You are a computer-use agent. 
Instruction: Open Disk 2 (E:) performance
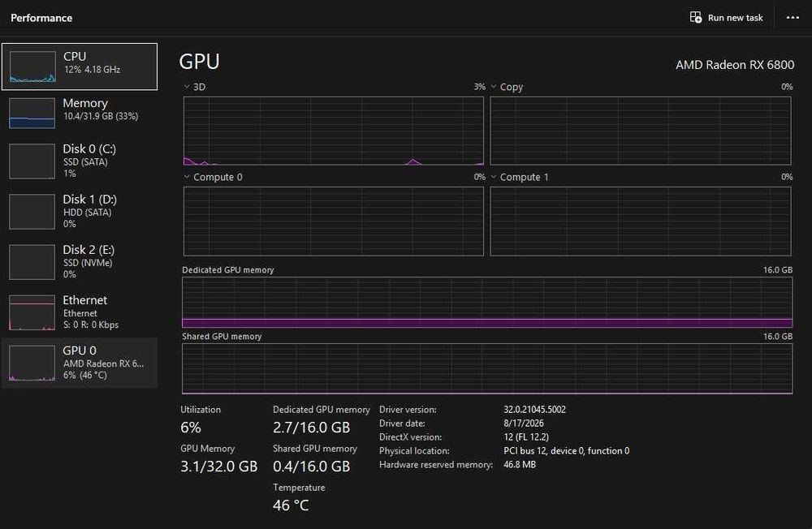(x=80, y=262)
